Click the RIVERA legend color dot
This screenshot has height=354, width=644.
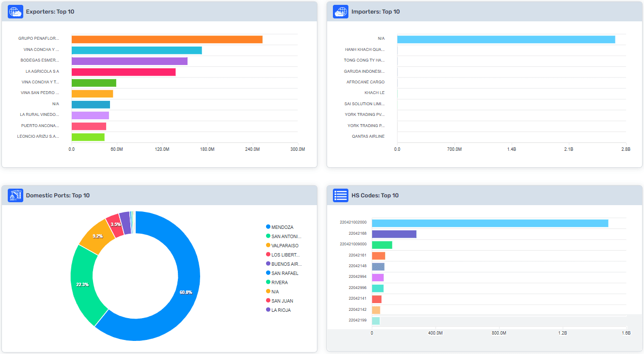[268, 282]
